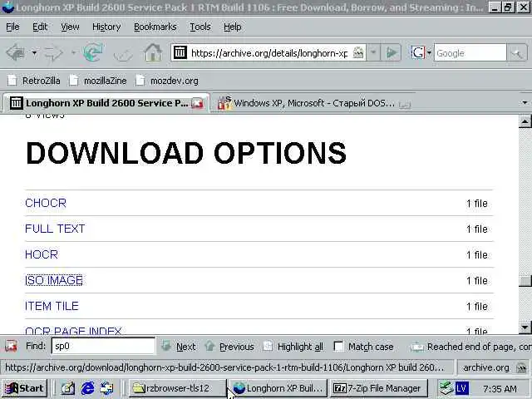Click the safely remove hardware tray icon
Screen dimensions: 532x399
[x=446, y=388]
